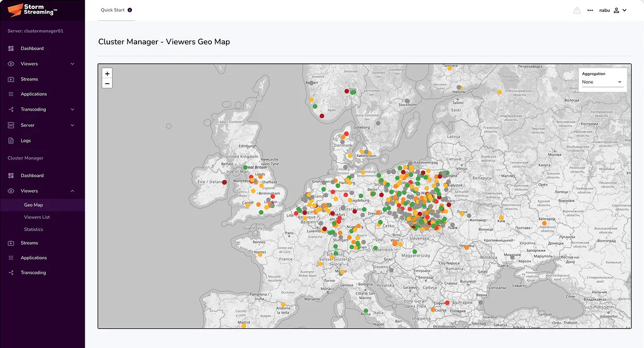Open Streams via its TV icon
644x348 pixels.
pyautogui.click(x=11, y=79)
